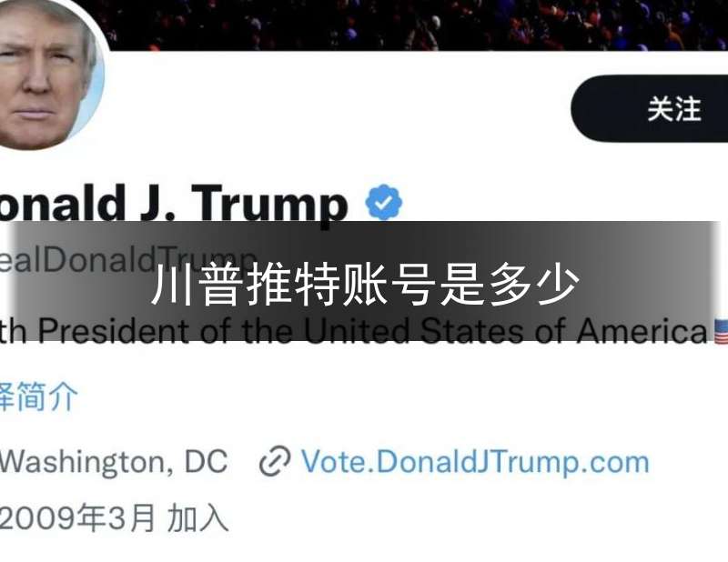This screenshot has width=728, height=562.
Task: Open the circular profile avatar photo
Action: point(49,75)
